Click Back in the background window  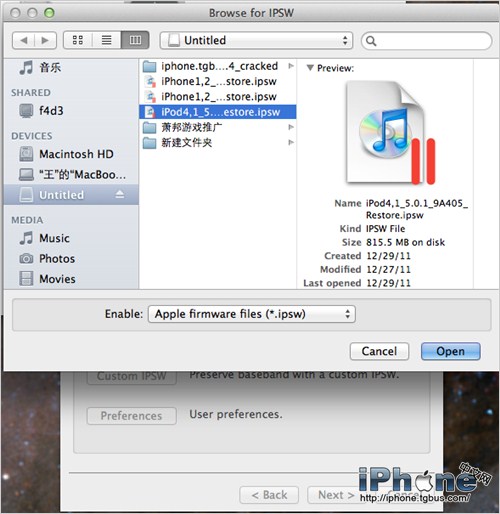pos(269,495)
